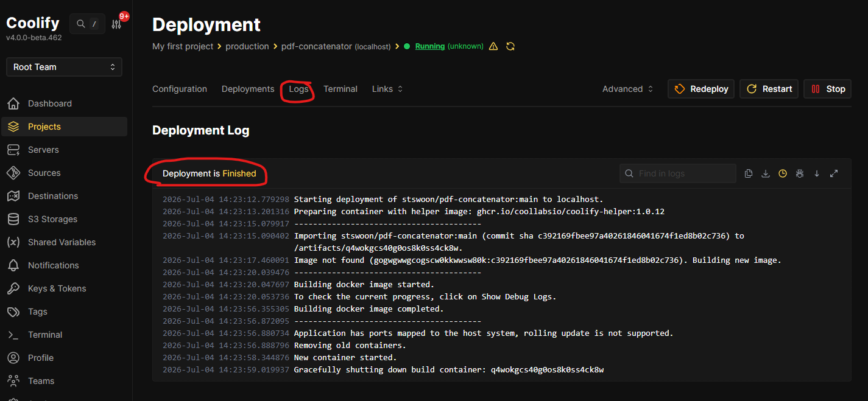Click the S3 Storages database icon
868x401 pixels.
click(13, 219)
